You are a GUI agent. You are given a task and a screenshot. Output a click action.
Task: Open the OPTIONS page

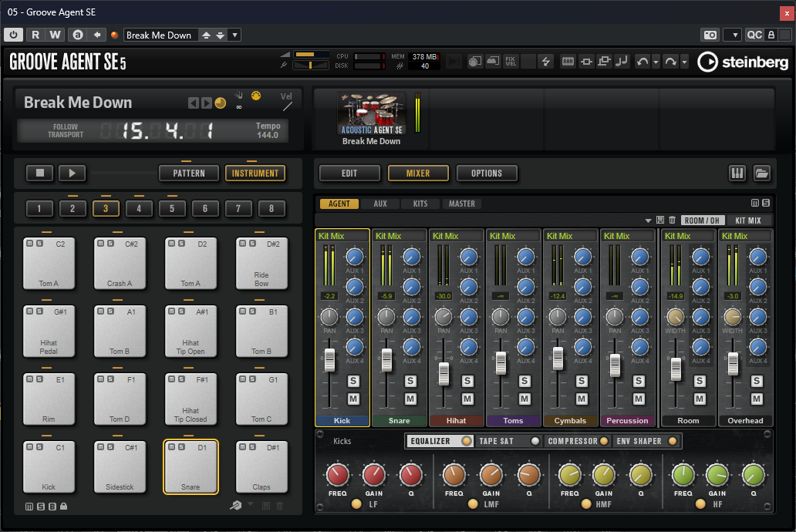pos(487,173)
